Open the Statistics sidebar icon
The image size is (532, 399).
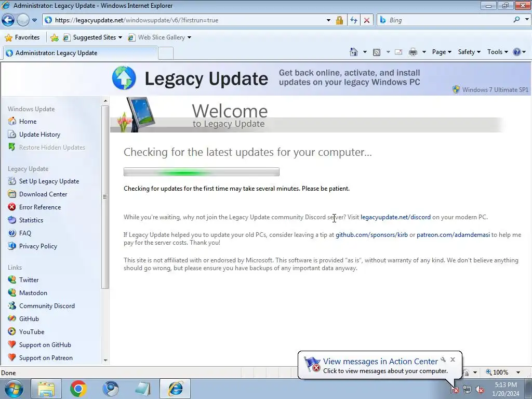coord(12,220)
